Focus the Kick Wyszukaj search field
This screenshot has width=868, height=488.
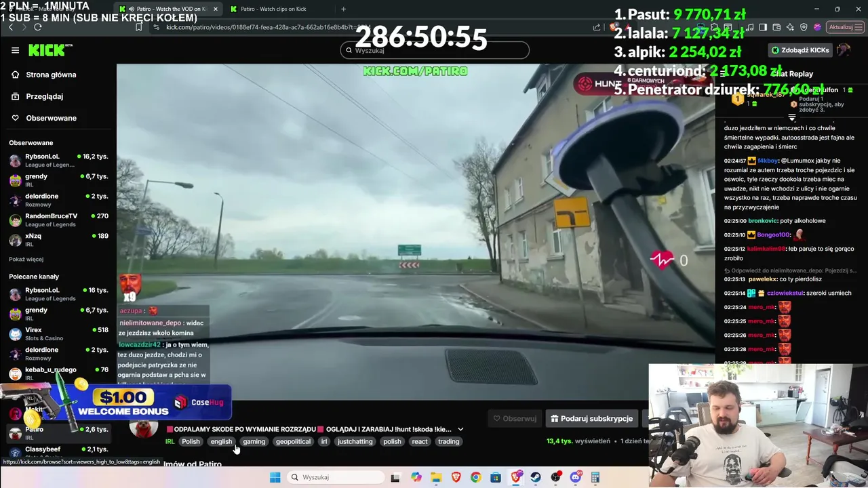(x=434, y=50)
